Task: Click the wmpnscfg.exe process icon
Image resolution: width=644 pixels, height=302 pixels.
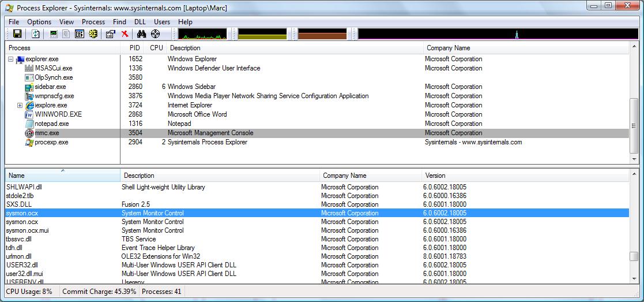Action: click(x=29, y=96)
